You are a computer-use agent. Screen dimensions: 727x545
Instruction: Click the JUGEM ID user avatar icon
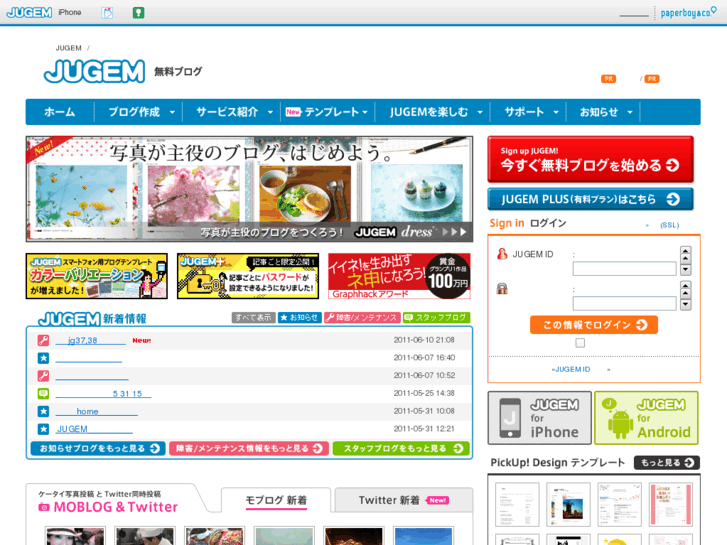(502, 254)
